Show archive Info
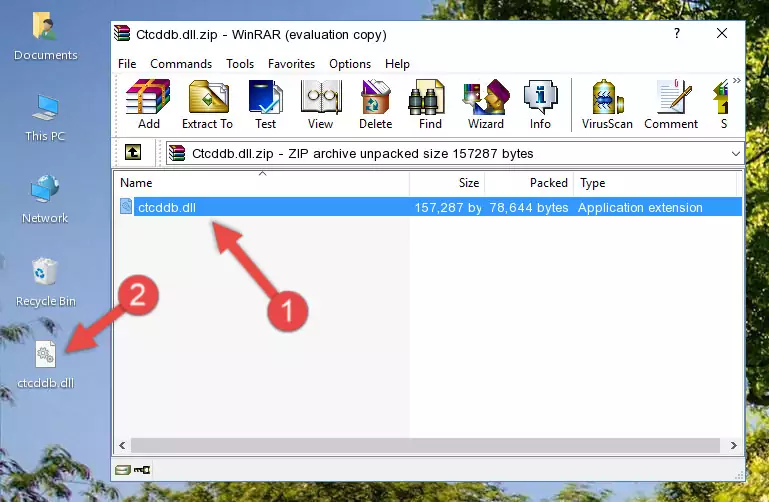 click(540, 104)
